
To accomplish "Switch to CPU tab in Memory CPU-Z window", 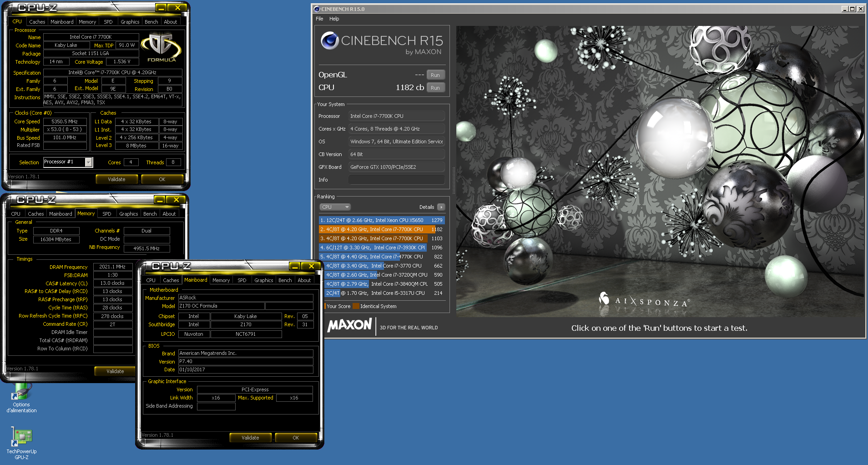I will 16,214.
